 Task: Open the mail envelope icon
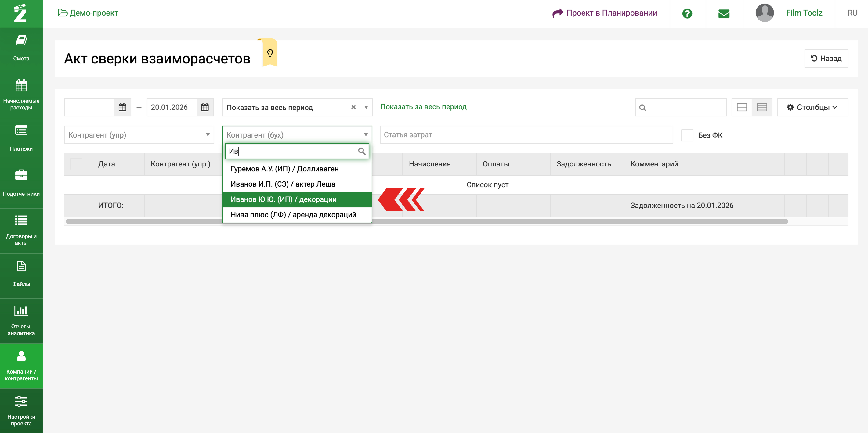click(x=724, y=13)
